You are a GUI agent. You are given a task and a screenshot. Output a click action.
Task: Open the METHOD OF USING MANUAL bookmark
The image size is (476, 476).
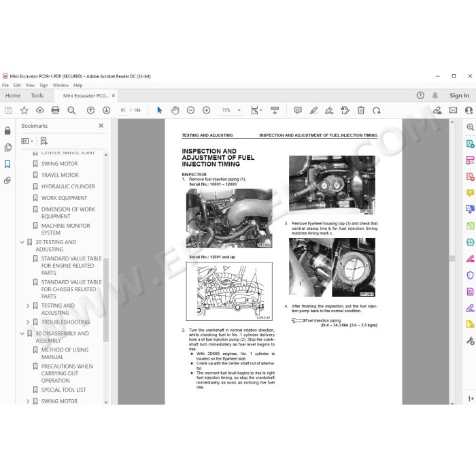pos(65,354)
